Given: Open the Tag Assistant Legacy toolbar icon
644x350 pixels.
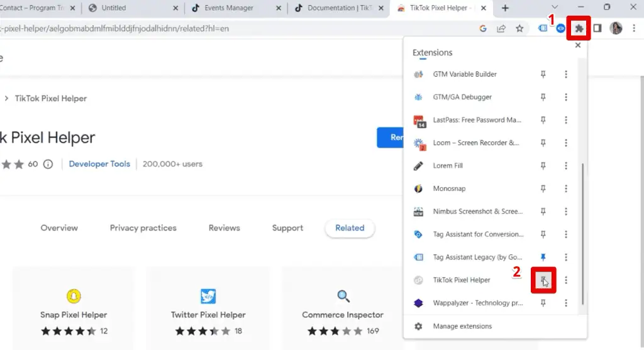Looking at the screenshot, I should click(x=543, y=28).
